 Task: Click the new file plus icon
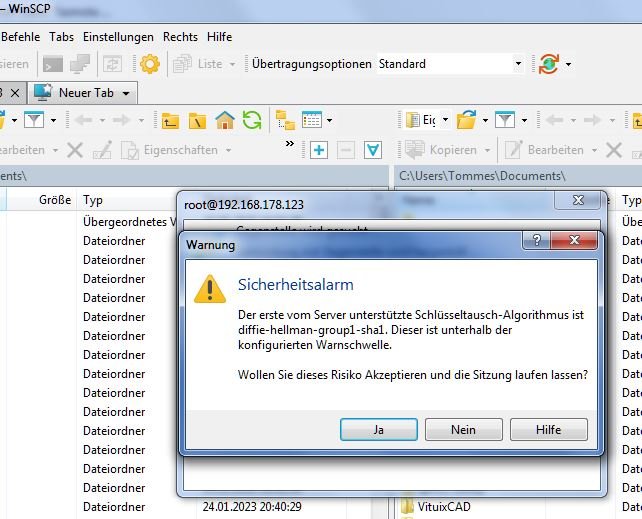(319, 150)
